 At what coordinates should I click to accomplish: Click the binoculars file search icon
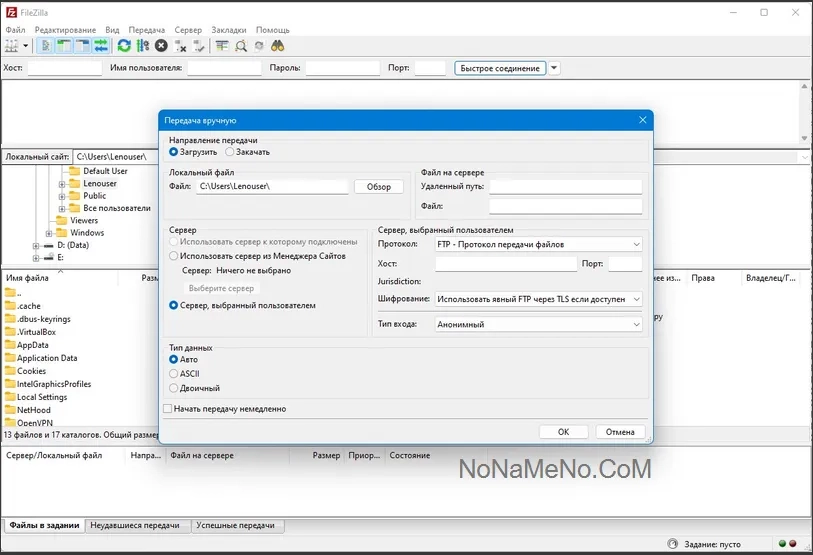point(278,46)
